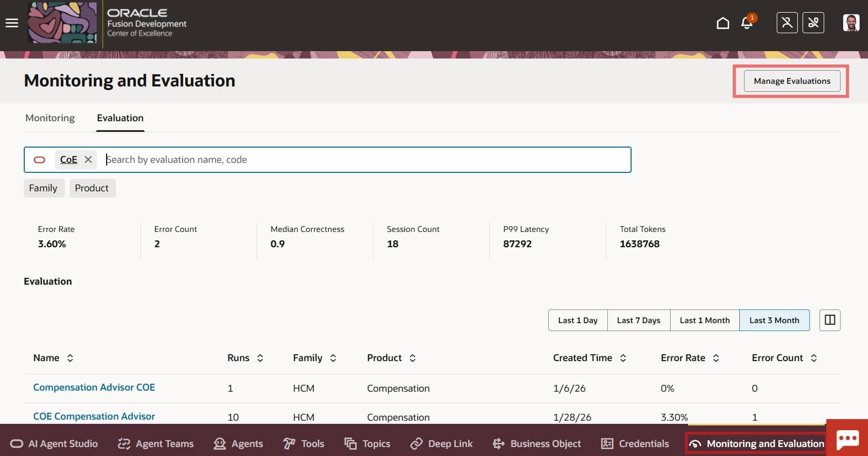Click the Oracle logo thumbnail
The width and height of the screenshot is (868, 456).
pyautogui.click(x=62, y=23)
